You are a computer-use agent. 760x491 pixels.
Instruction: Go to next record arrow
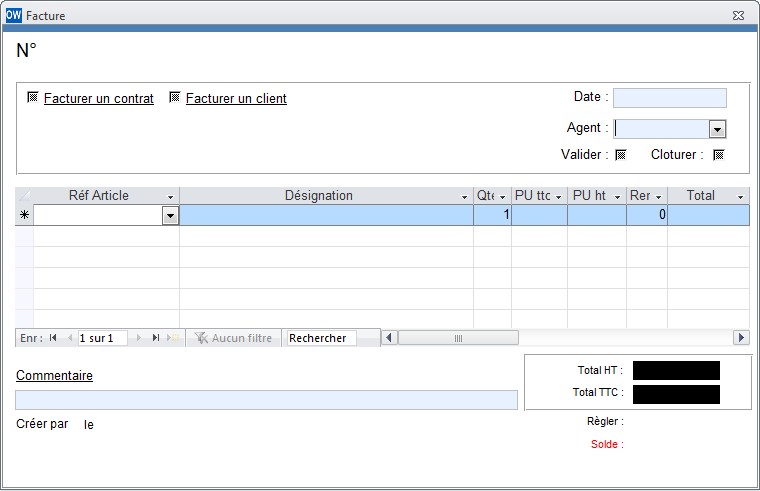tap(139, 338)
